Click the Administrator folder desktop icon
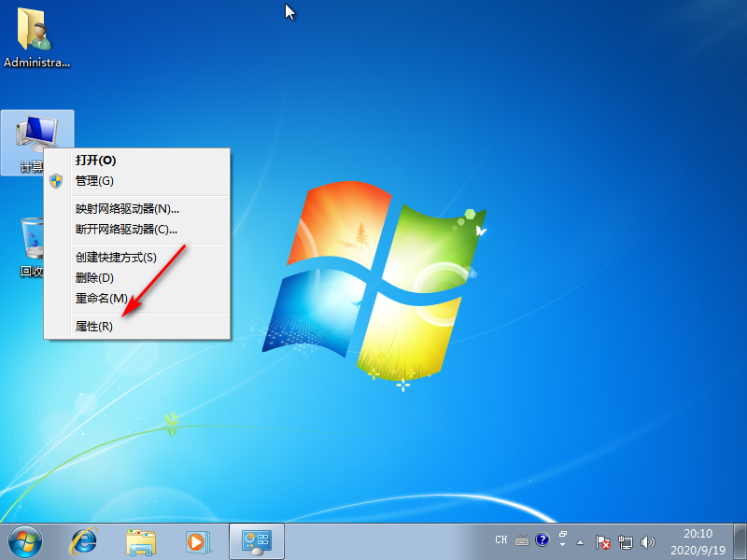Viewport: 747px width, 560px height. pyautogui.click(x=36, y=37)
